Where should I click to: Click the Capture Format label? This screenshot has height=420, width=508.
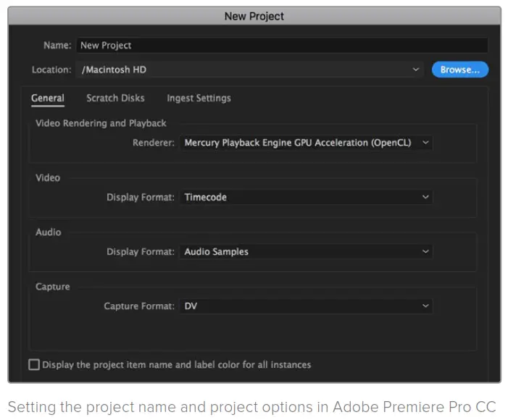click(139, 306)
